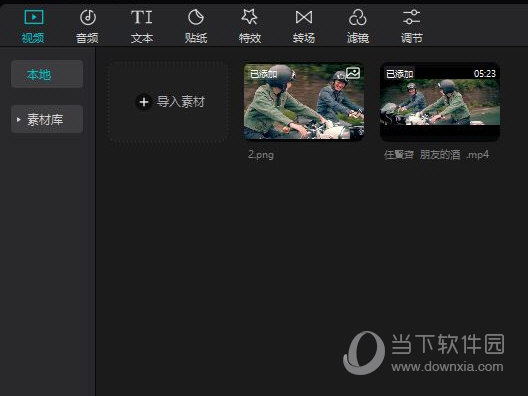
Task: Open the 转场 transition icon
Action: pyautogui.click(x=304, y=17)
